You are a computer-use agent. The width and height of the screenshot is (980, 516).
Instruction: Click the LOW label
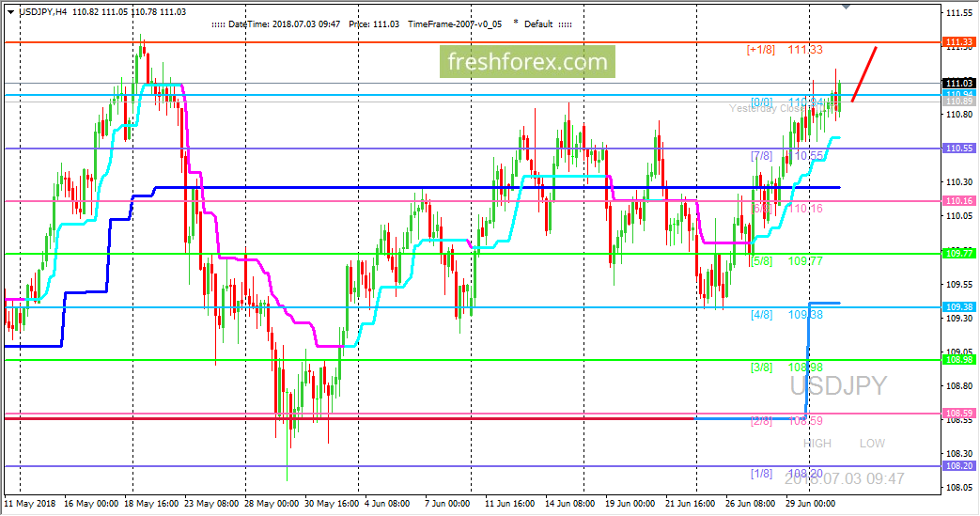pos(872,443)
